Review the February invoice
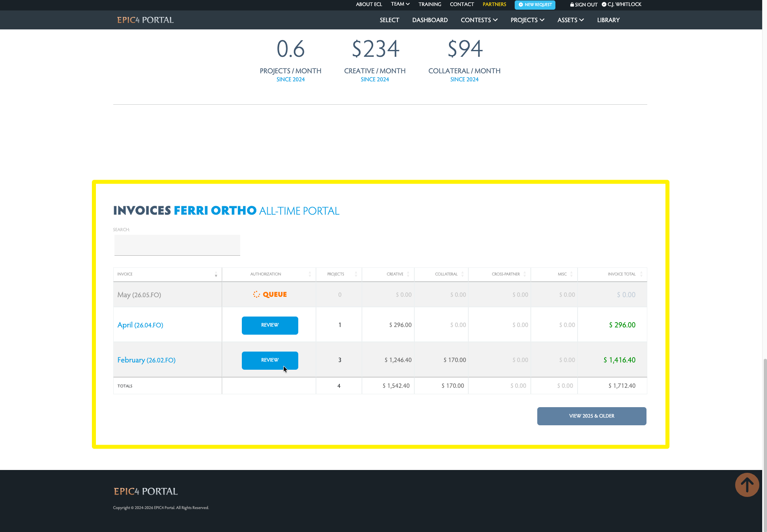The width and height of the screenshot is (767, 532). pos(270,360)
